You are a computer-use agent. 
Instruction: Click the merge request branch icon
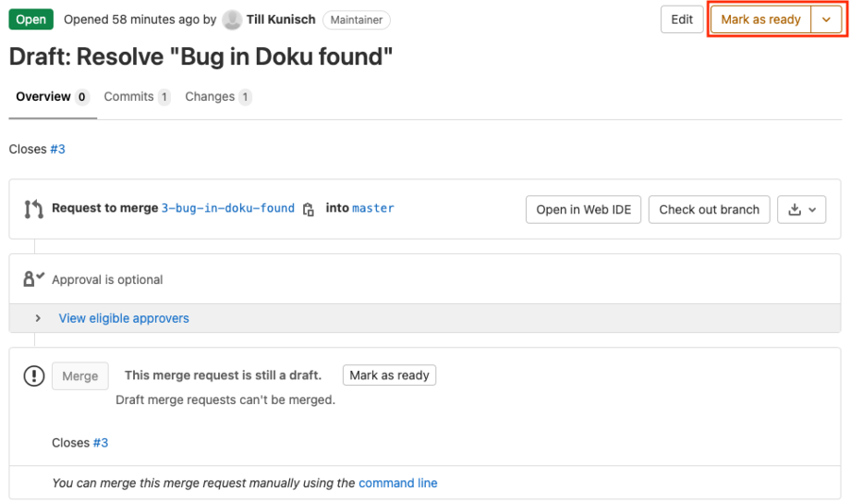click(x=33, y=209)
